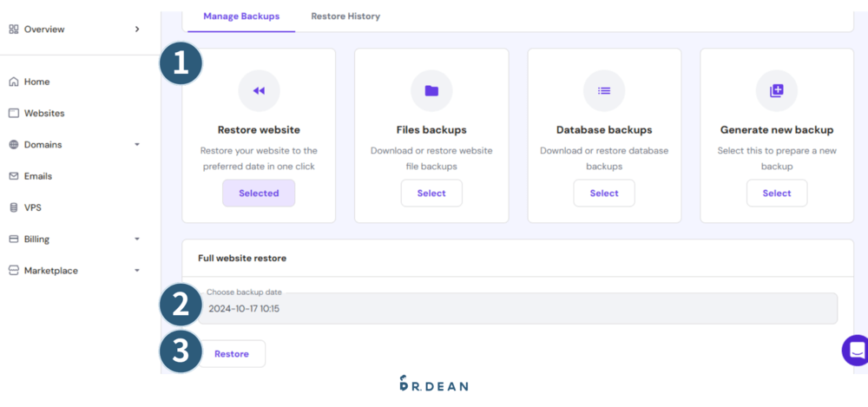Image resolution: width=868 pixels, height=407 pixels.
Task: Click the Restore website rewind icon
Action: click(x=259, y=90)
